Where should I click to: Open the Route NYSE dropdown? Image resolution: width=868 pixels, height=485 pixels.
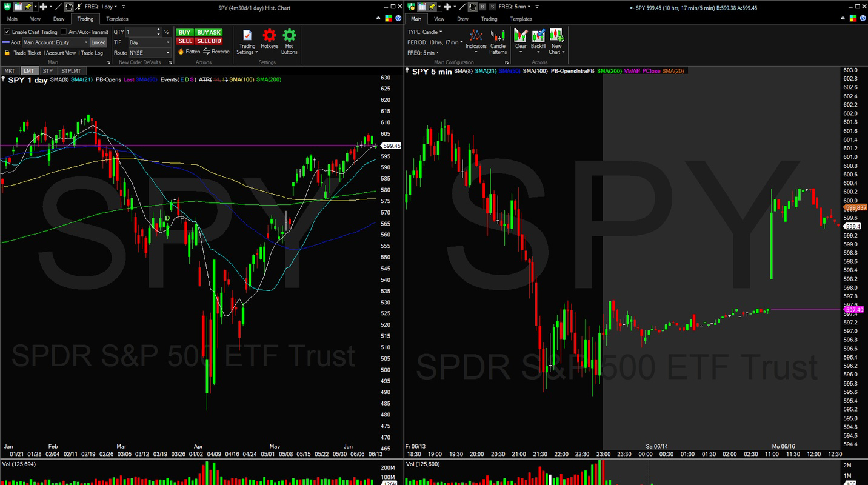pos(150,53)
